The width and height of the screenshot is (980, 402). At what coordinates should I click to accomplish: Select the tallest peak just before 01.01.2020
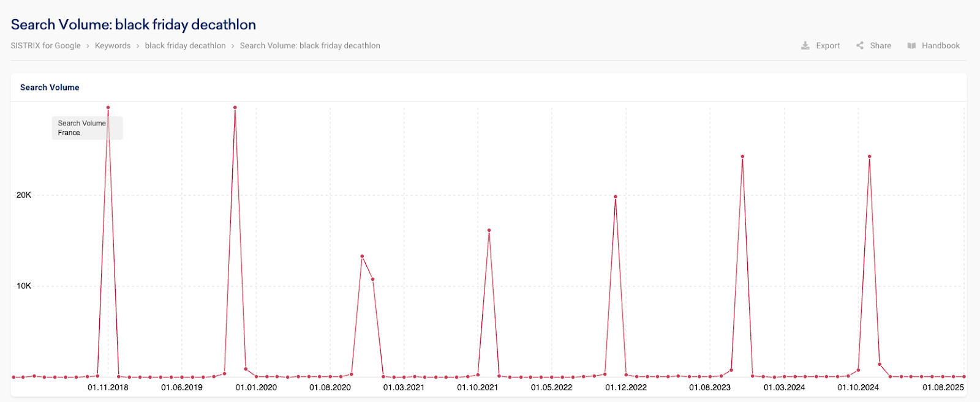[x=235, y=108]
